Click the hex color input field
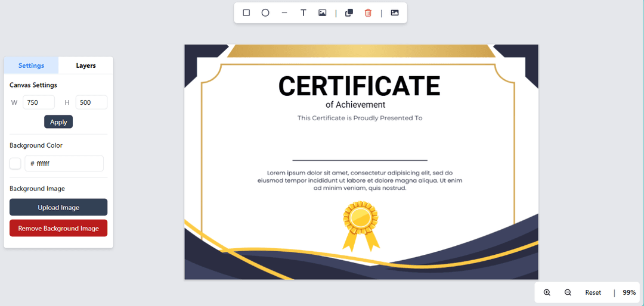644x306 pixels. coord(64,163)
